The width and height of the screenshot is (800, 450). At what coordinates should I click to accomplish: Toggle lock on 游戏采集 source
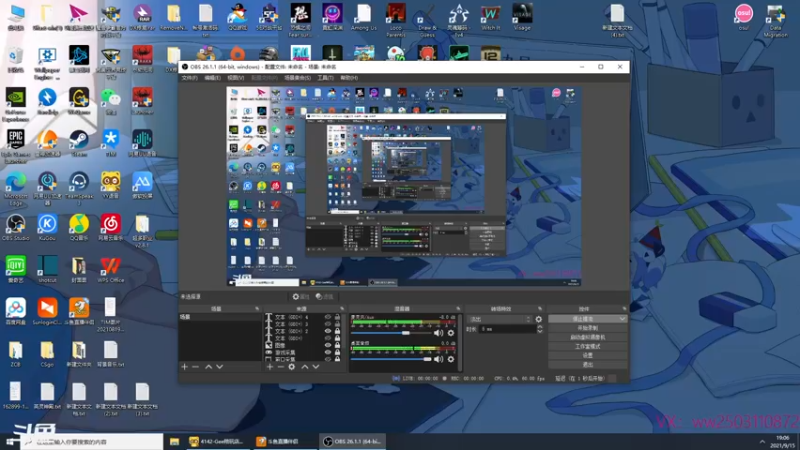[337, 352]
